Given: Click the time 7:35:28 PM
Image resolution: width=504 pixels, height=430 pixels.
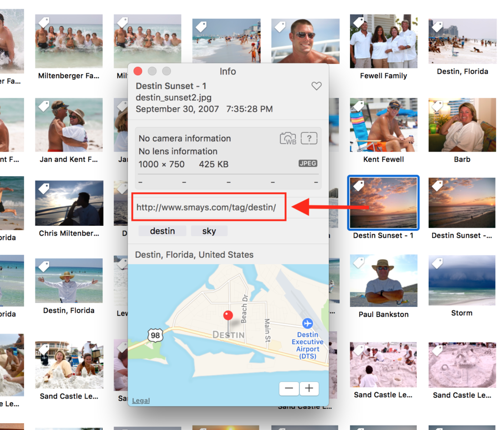Looking at the screenshot, I should coord(250,109).
